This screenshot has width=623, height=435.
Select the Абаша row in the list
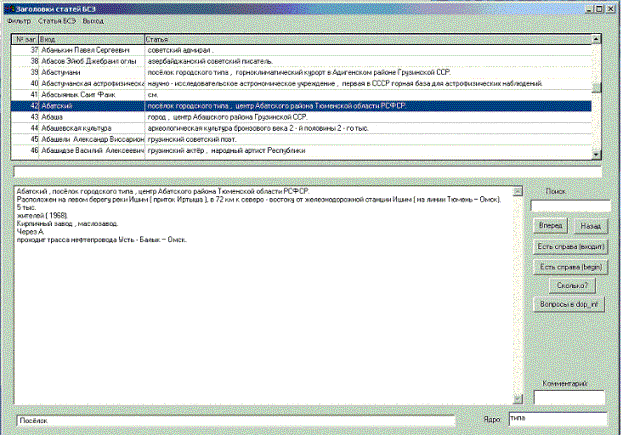[x=90, y=117]
